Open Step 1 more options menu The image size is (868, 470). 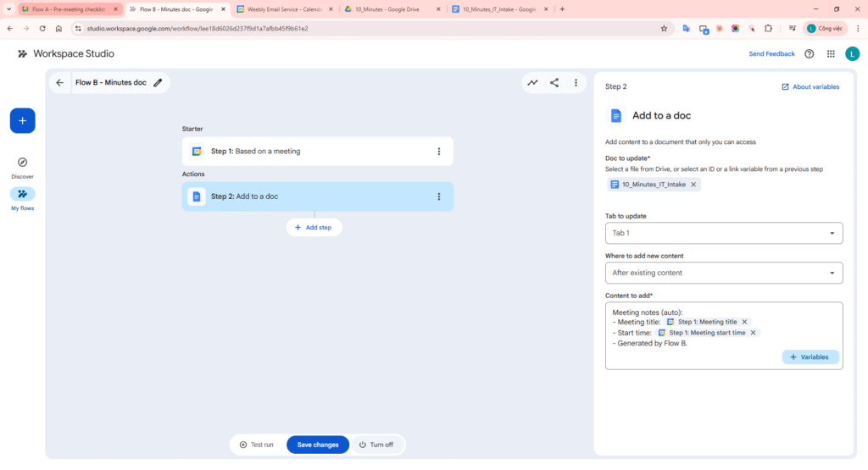pos(438,152)
